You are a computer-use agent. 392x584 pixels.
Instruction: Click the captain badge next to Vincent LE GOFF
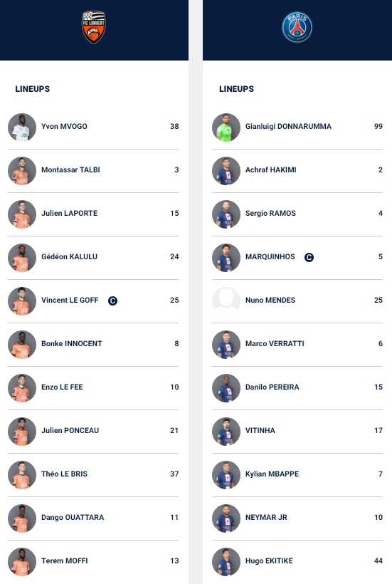click(x=112, y=301)
